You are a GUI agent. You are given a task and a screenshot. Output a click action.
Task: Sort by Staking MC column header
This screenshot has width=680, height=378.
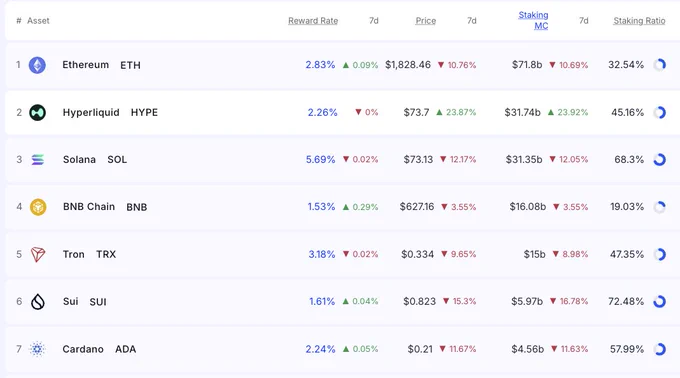pos(533,20)
